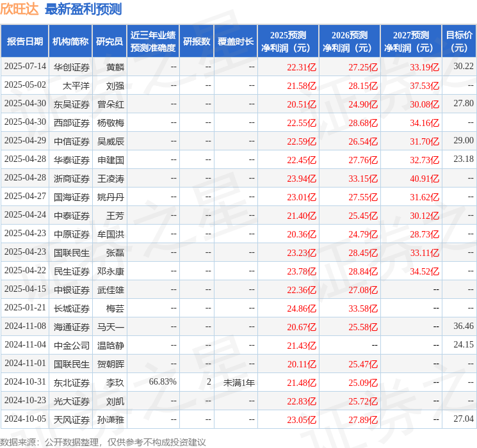This screenshot has height=448, width=477.
Task: Select the 研究员 column header
Action: 109,42
